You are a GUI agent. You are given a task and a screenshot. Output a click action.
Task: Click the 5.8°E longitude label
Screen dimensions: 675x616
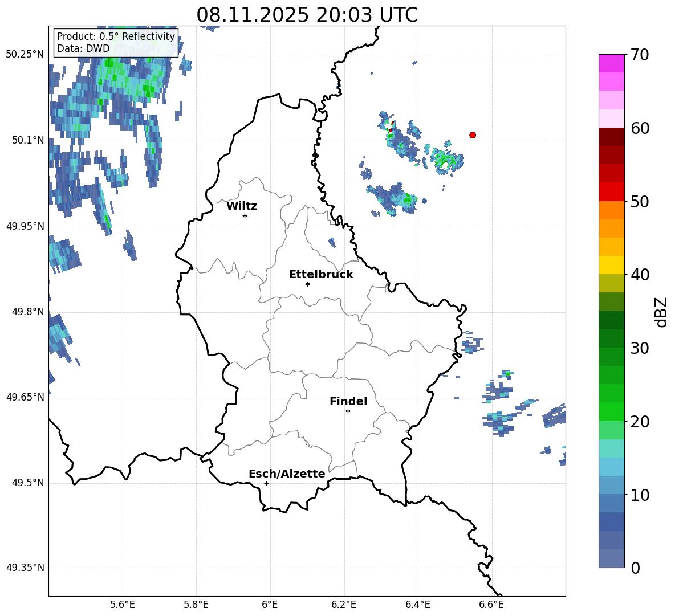tap(196, 605)
